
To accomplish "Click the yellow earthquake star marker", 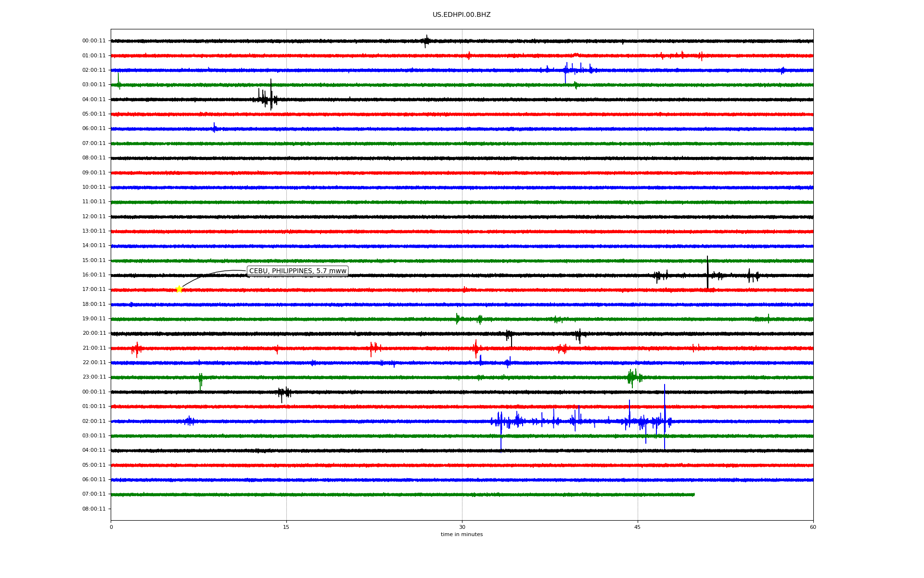I will (179, 289).
